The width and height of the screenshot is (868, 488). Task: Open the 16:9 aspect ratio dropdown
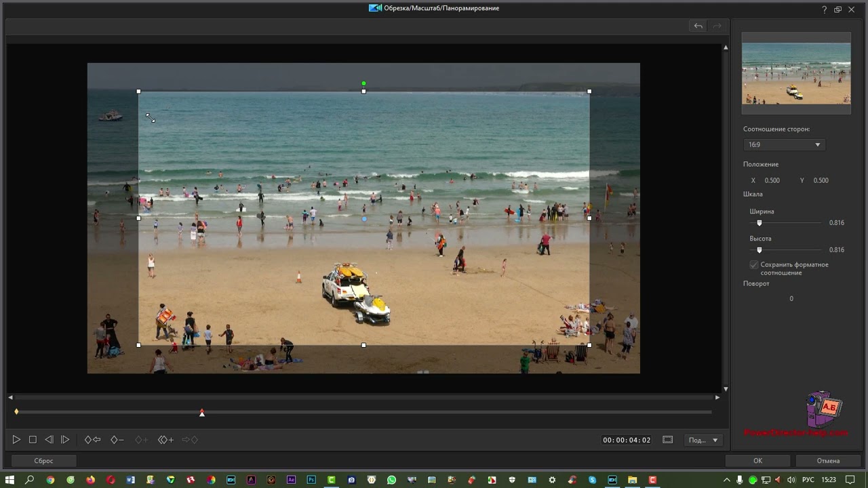784,144
